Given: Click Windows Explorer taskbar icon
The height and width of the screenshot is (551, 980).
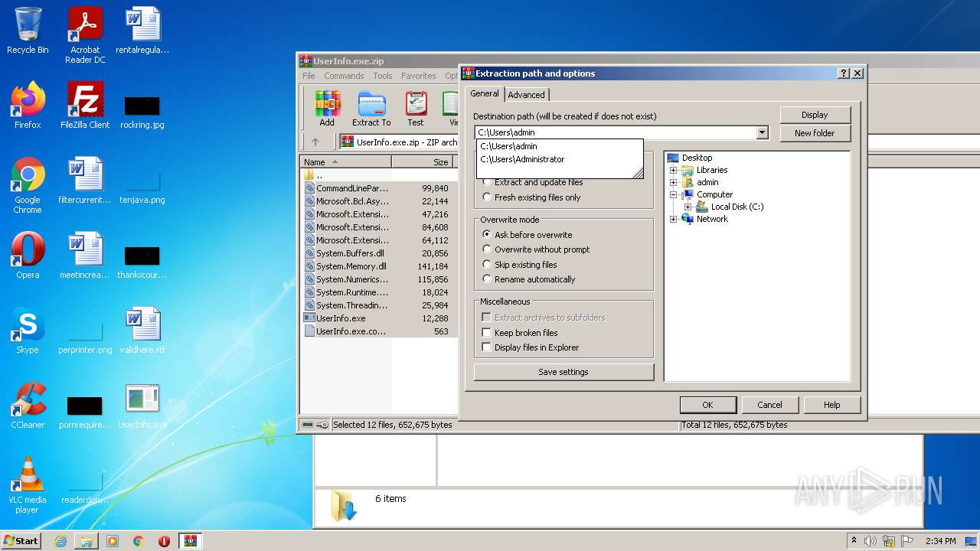Looking at the screenshot, I should [87, 541].
